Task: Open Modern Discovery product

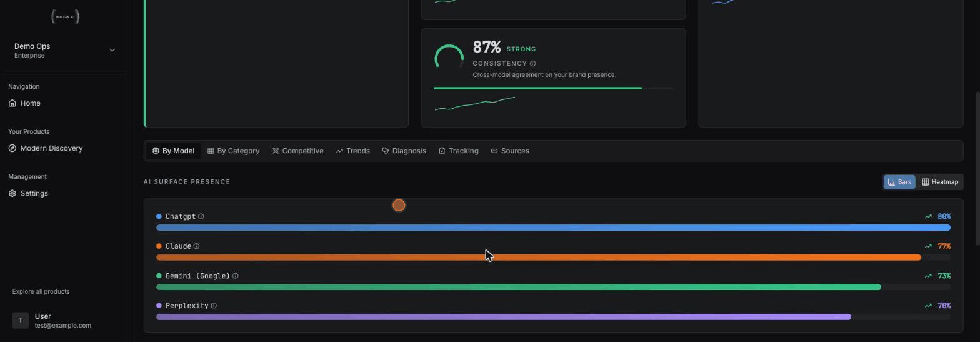Action: point(65,148)
